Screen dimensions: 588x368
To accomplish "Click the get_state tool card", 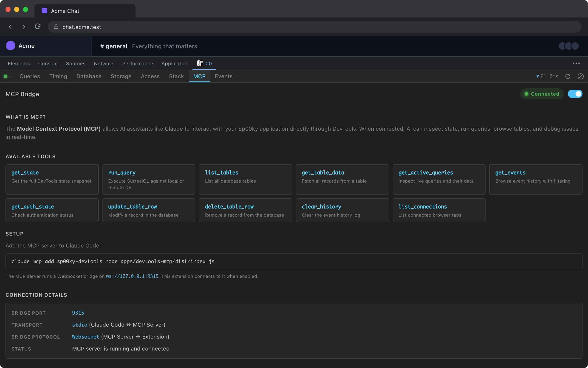I will point(52,179).
